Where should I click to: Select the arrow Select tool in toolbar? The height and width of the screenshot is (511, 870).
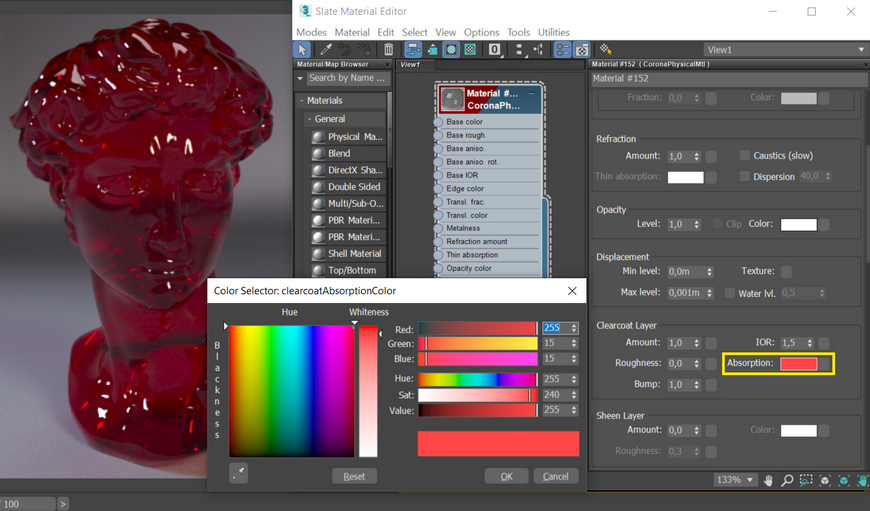[x=303, y=49]
